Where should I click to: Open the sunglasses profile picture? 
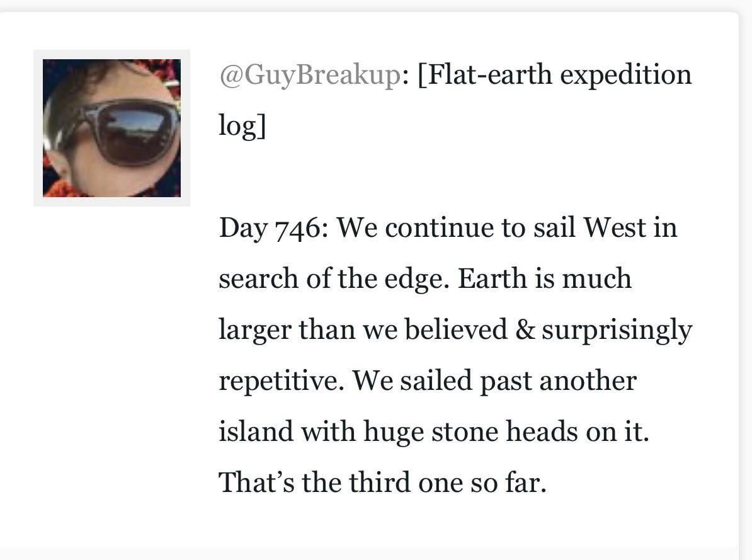click(111, 128)
